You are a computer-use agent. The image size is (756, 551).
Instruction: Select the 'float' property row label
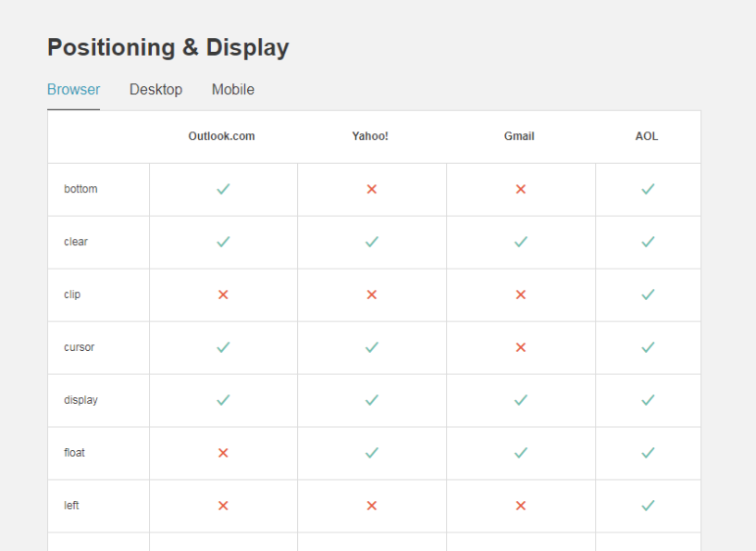(74, 453)
